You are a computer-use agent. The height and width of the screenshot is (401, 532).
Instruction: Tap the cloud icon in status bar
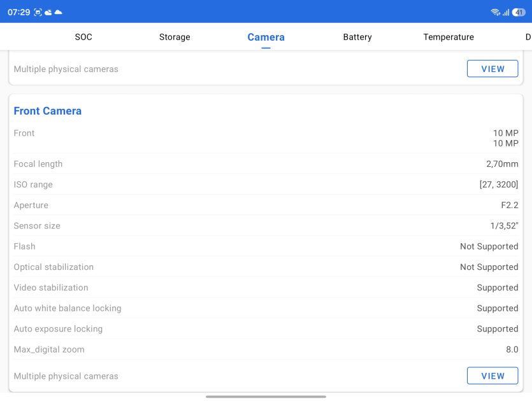click(59, 13)
